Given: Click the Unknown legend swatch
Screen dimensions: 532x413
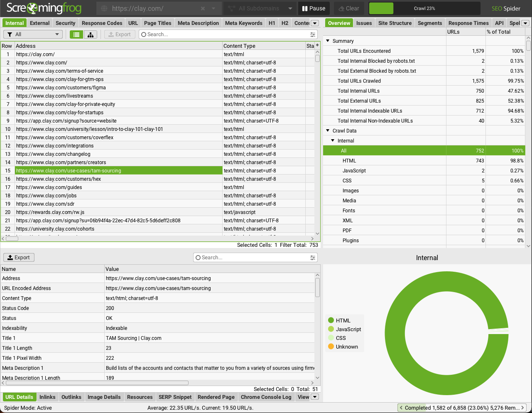Looking at the screenshot, I should 331,347.
